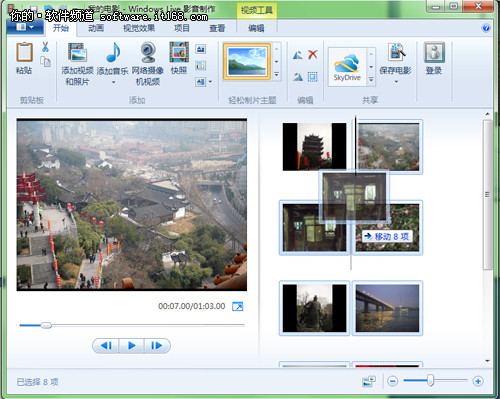This screenshot has height=399, width=500.
Task: Click the status text 已选择 8 项
Action: [x=38, y=382]
